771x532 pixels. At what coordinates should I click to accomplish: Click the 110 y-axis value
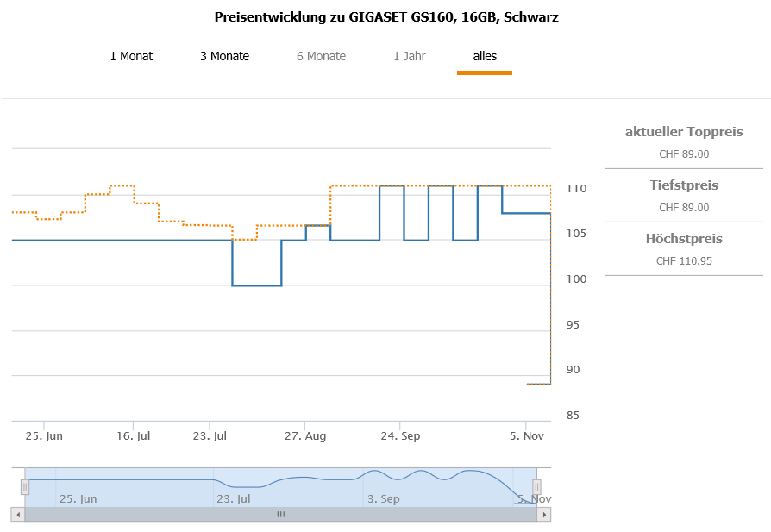tap(576, 189)
